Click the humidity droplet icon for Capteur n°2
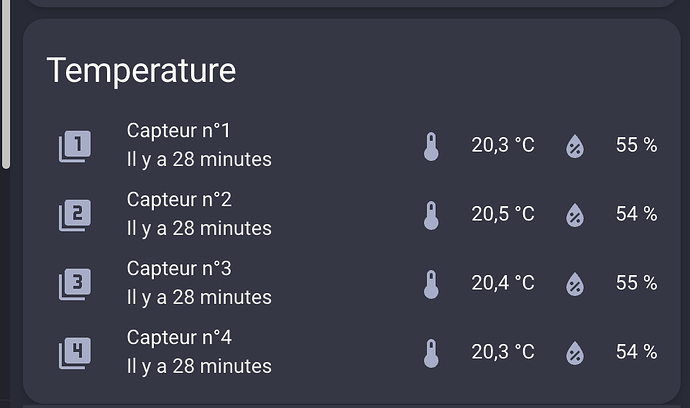 pos(575,214)
